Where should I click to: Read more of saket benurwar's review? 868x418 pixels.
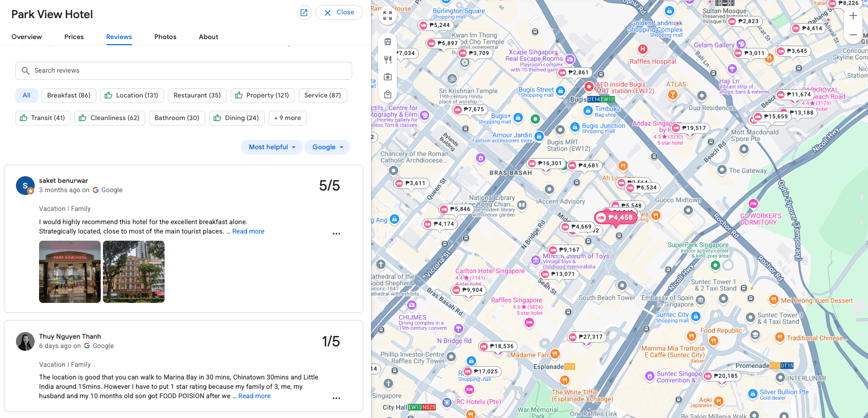248,231
